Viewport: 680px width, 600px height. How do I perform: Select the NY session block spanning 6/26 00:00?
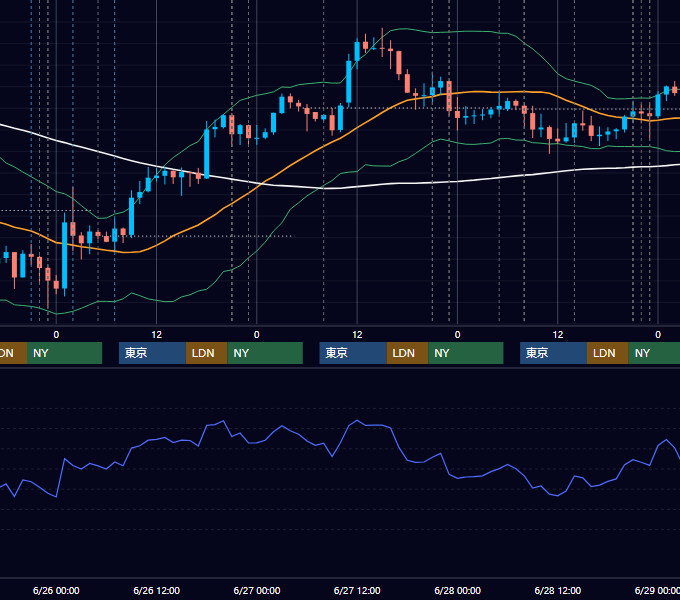pyautogui.click(x=64, y=353)
